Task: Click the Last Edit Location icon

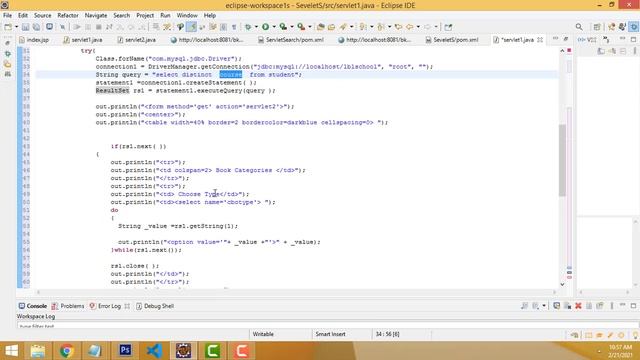Action: [398, 27]
